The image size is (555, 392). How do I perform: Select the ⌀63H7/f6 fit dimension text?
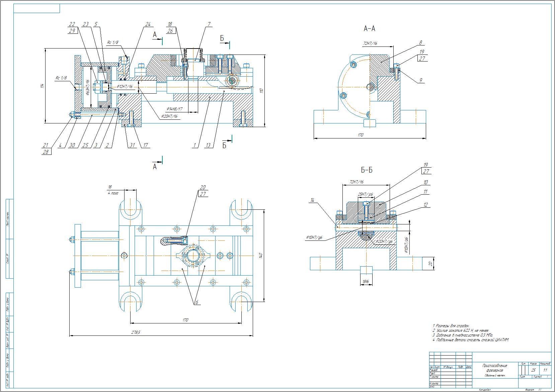(87, 88)
